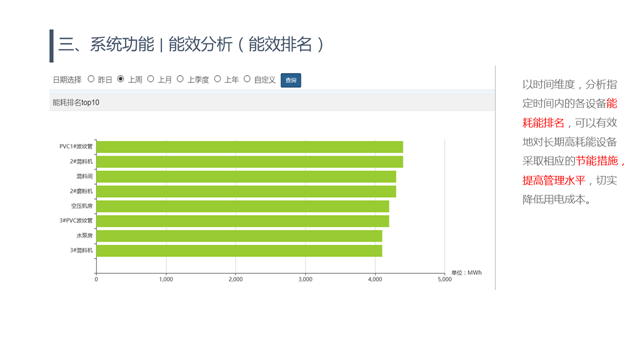Click the red 耗能排名 text
Viewport: 640px width, 360px height.
click(543, 122)
